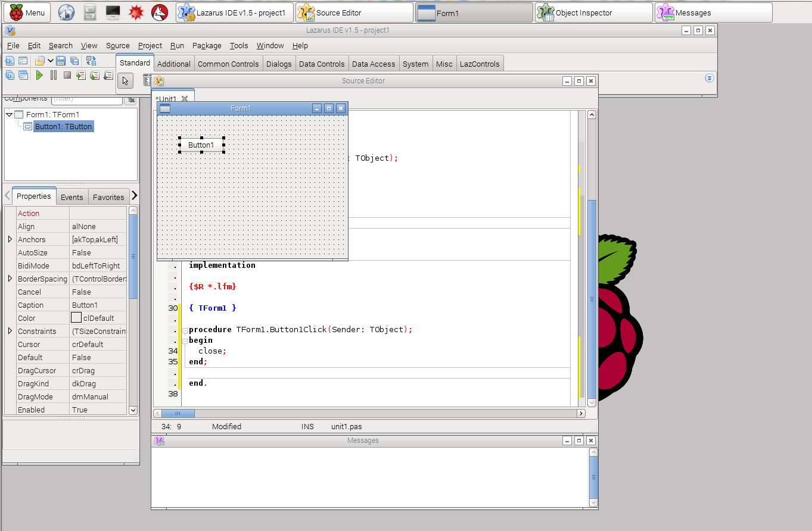Screen dimensions: 812x531
Task: Switch to the Events tab
Action: (72, 197)
